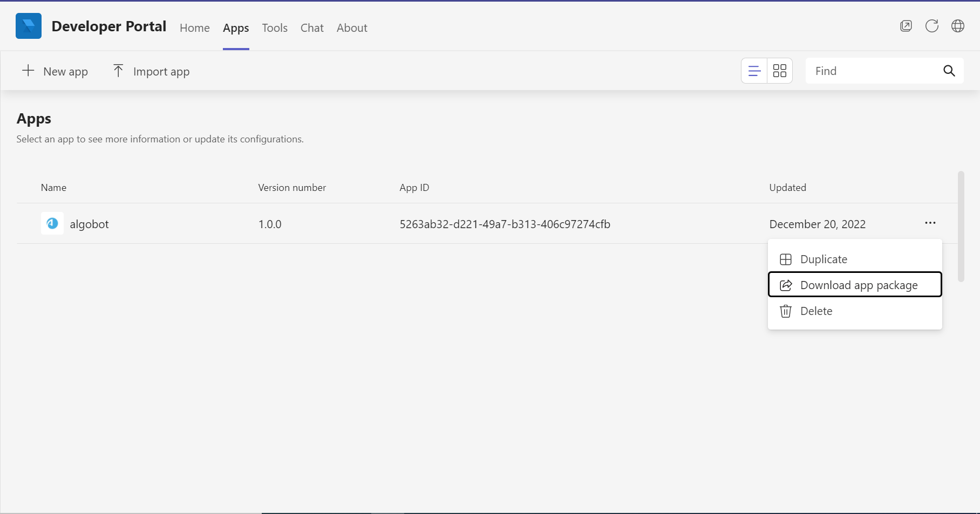Open the algobot more options ellipsis

point(930,223)
